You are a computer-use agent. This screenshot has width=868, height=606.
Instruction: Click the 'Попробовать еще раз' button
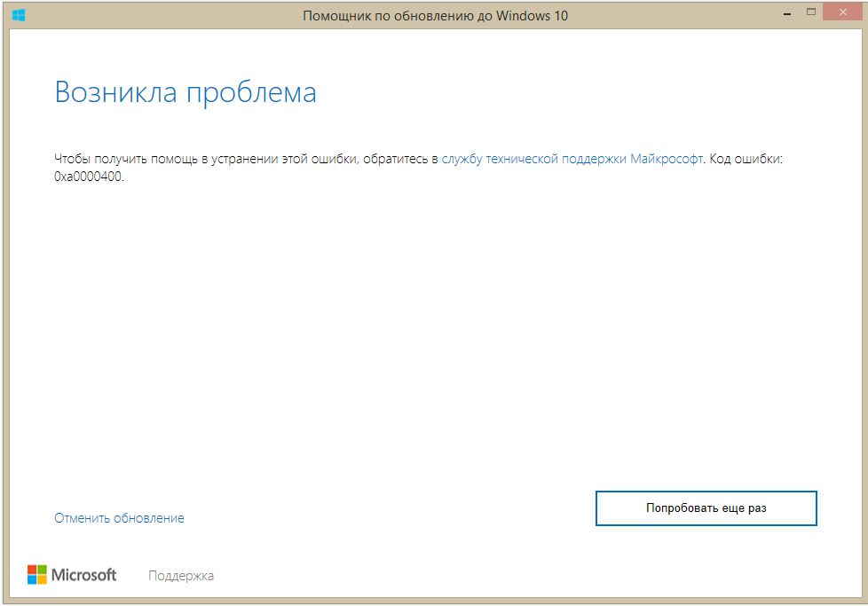(x=706, y=508)
